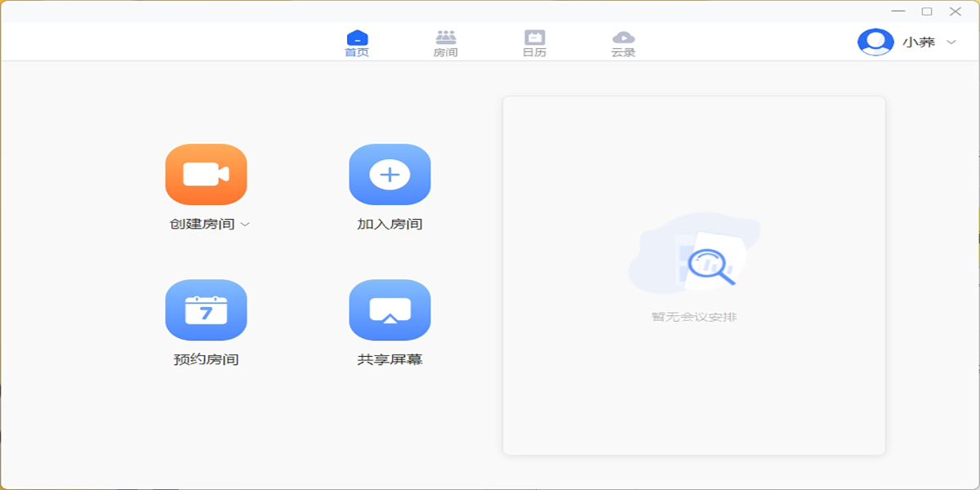Click the orange 创建房间 video camera icon
Viewport: 980px width, 490px height.
pos(206,174)
